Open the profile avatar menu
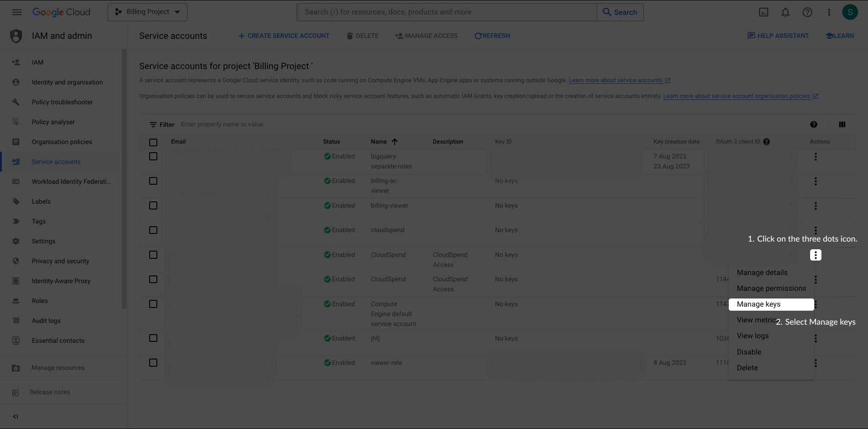 pos(850,12)
